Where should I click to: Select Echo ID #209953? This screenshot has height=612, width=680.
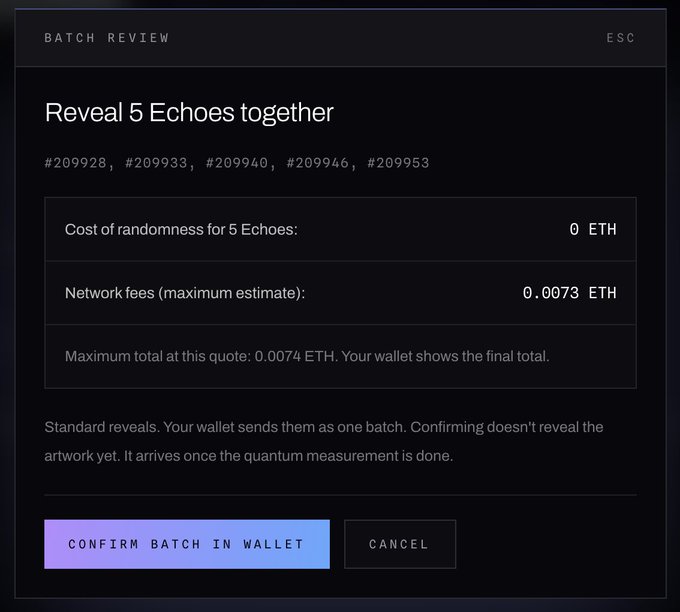[x=399, y=163]
